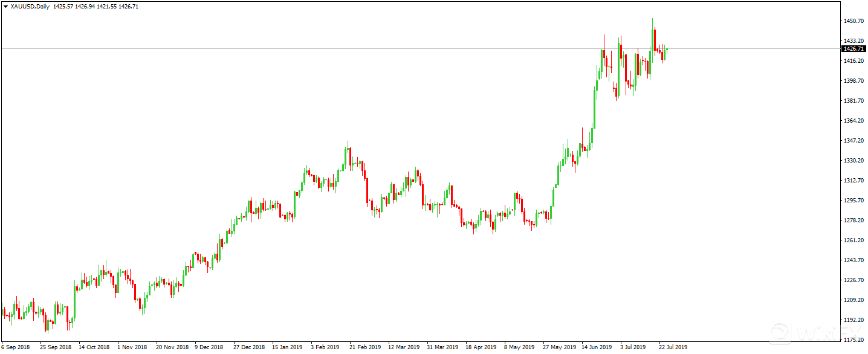Select the 22 Jul 2019 date marker

[673, 347]
